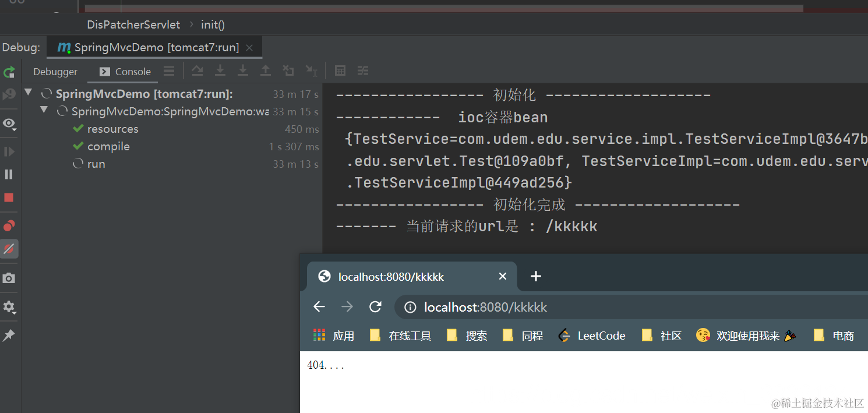Viewport: 868px width, 413px height.
Task: Pause the running program
Action: coord(9,174)
